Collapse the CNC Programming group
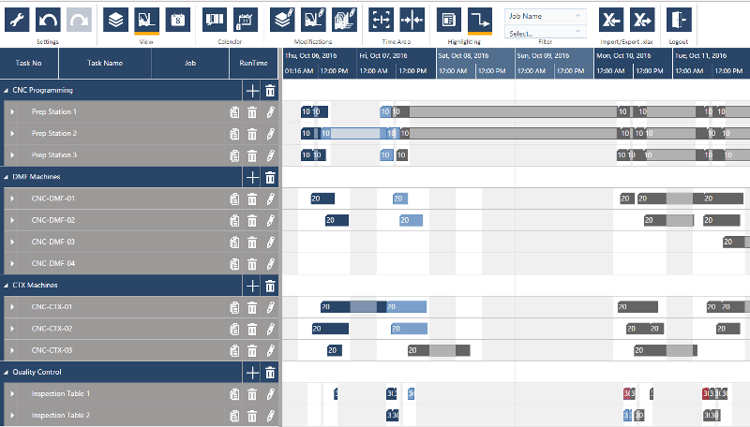 point(6,90)
